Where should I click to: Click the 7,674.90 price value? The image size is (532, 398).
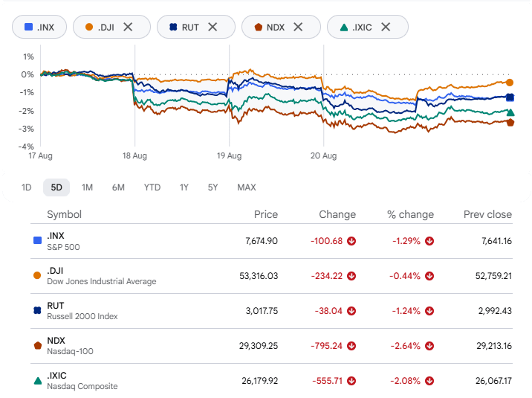point(262,241)
